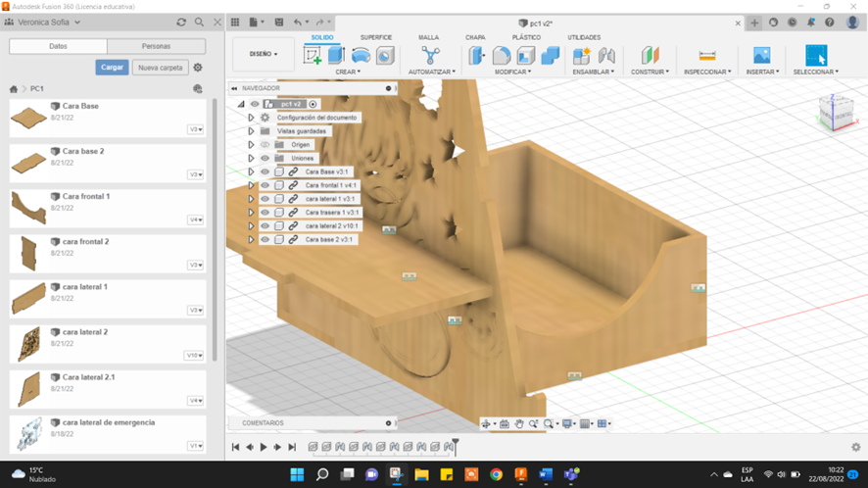868x488 pixels.
Task: Select the Measure tool icon
Action: [x=707, y=56]
